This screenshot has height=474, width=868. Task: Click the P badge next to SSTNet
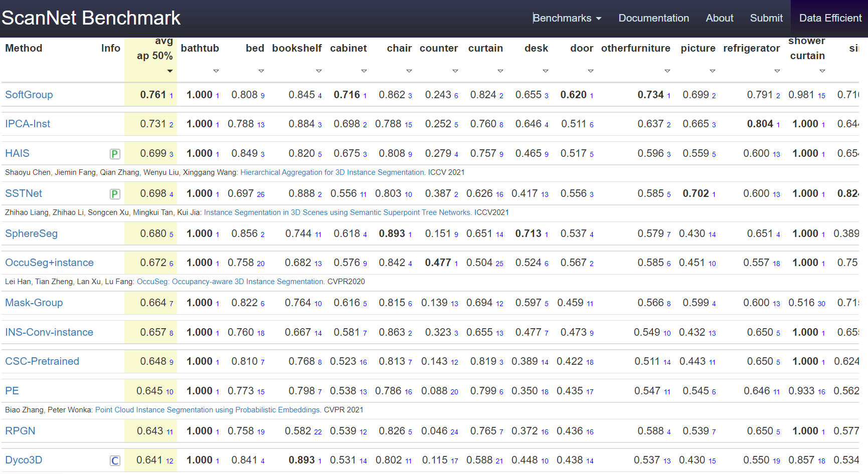(x=115, y=193)
